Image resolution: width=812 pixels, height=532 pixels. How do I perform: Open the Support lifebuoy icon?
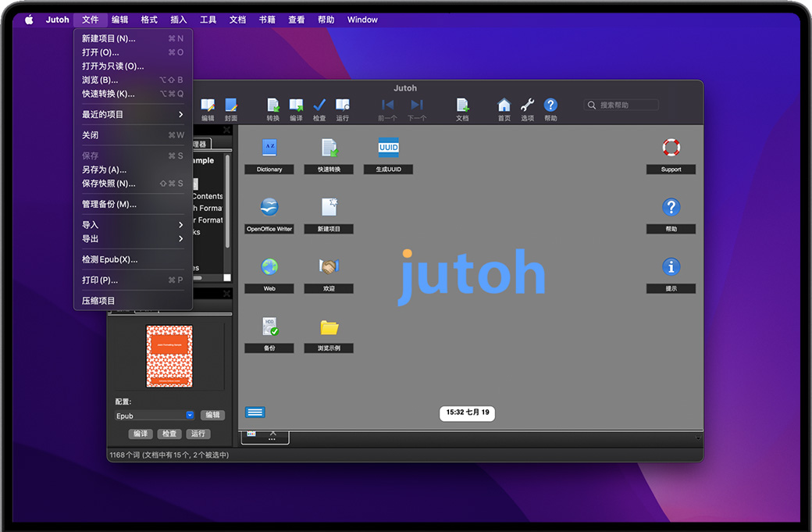coord(671,148)
